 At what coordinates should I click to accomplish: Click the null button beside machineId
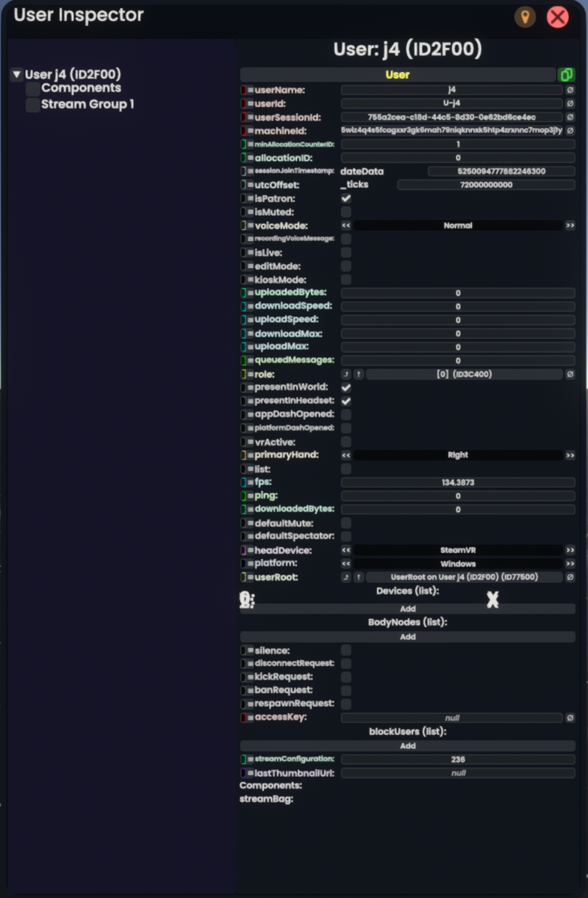(570, 130)
